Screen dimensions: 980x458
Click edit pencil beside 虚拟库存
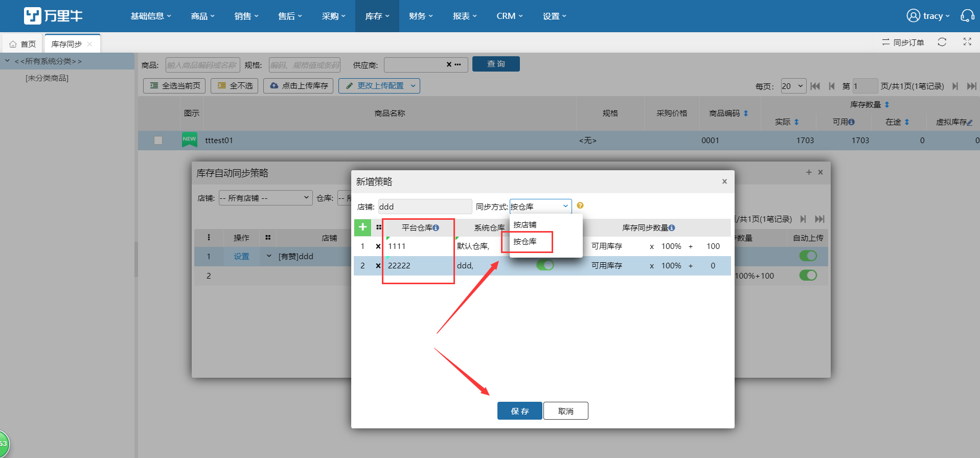(970, 123)
